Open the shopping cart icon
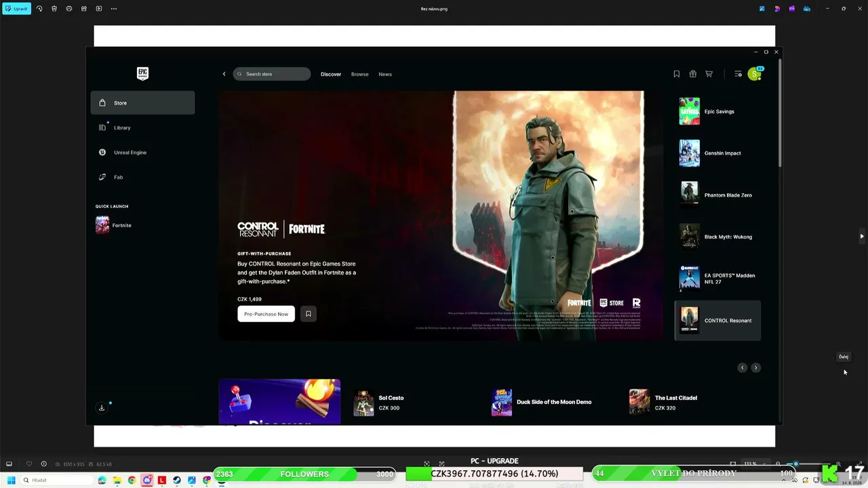Screen dimensions: 868x488 [x=709, y=74]
